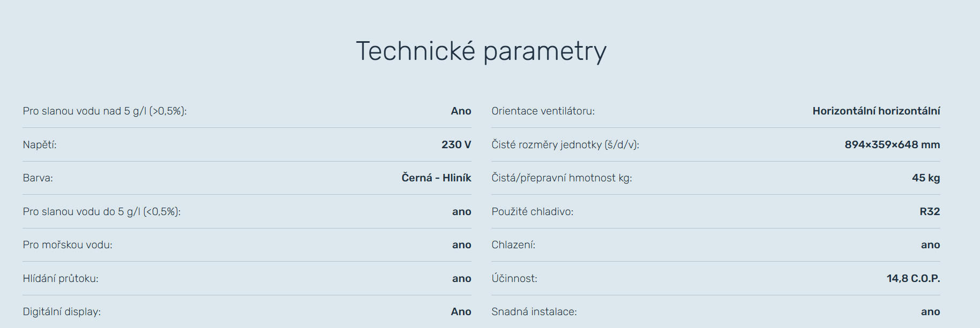Click the Technické parametry heading
This screenshot has width=980, height=328.
[x=481, y=52]
